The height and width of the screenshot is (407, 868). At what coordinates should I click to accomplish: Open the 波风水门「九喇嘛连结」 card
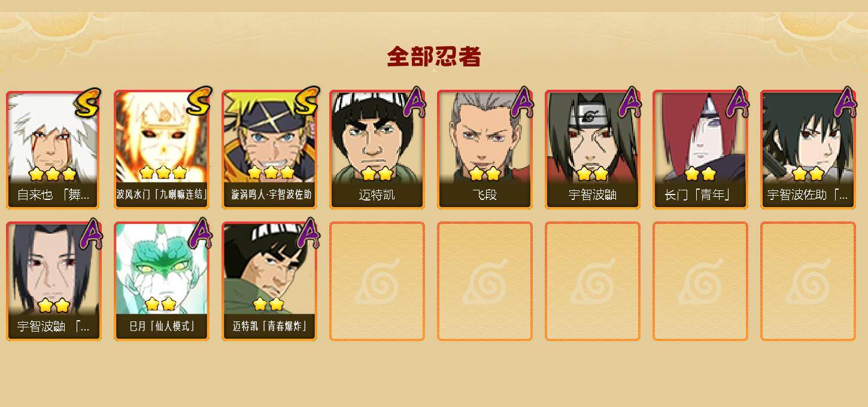point(162,150)
